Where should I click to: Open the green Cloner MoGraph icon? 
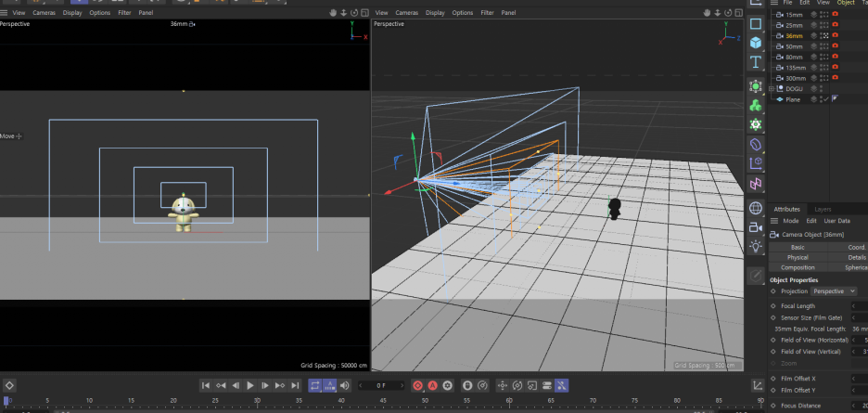(x=756, y=105)
